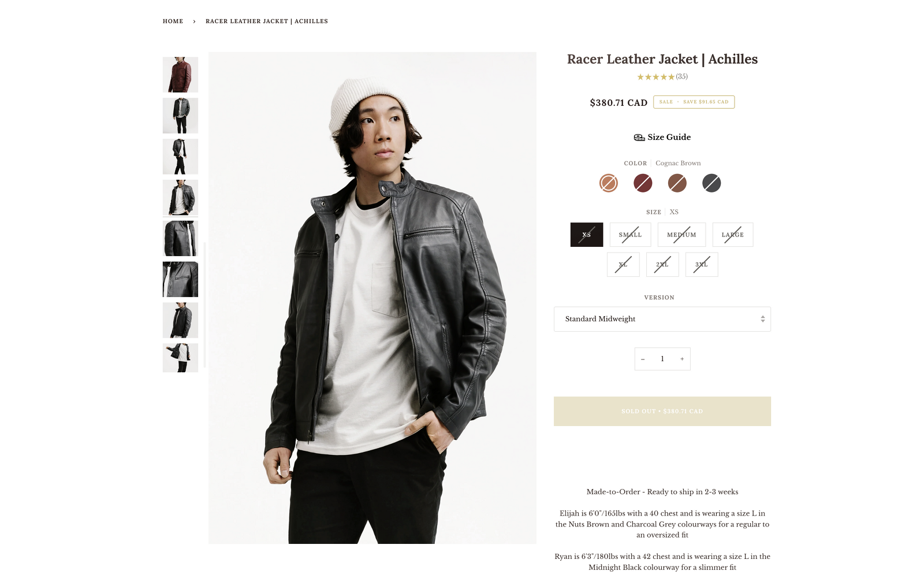This screenshot has width=924, height=578.
Task: Increase quantity with the plus icon
Action: [x=682, y=359]
